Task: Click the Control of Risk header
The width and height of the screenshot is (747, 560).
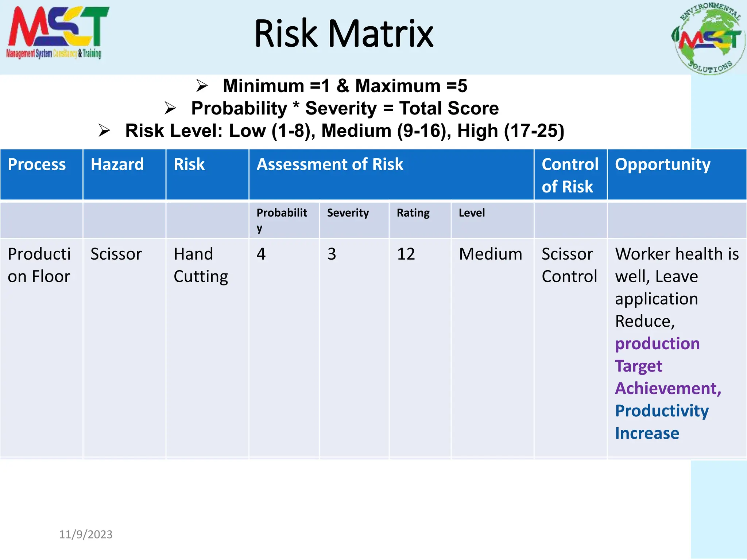Action: [570, 175]
